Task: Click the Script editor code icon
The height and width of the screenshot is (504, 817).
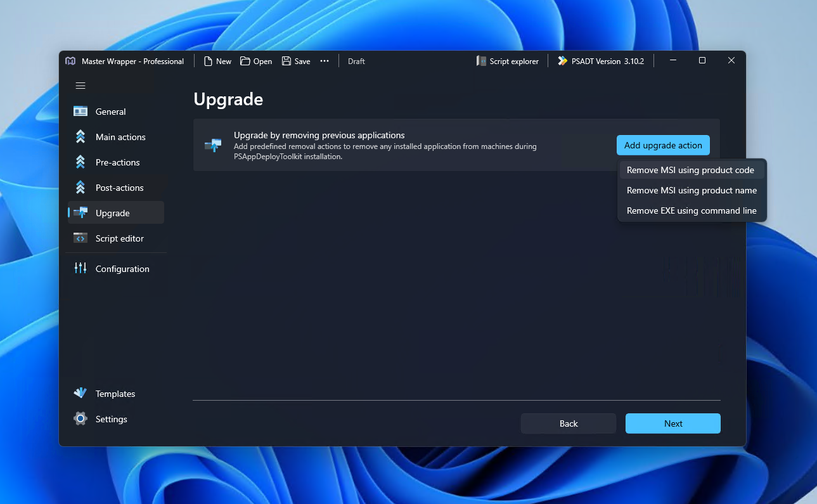Action: tap(80, 238)
